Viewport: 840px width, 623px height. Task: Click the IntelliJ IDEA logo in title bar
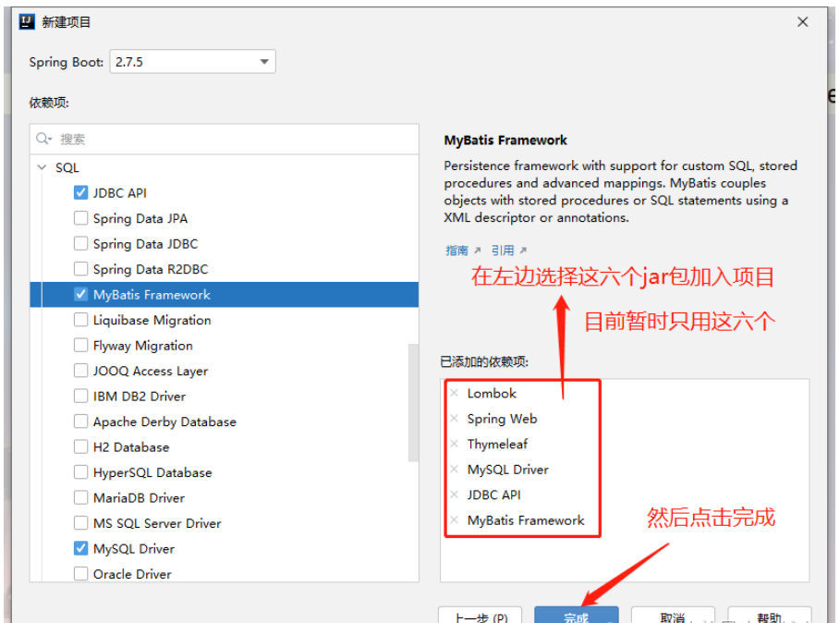click(x=27, y=21)
